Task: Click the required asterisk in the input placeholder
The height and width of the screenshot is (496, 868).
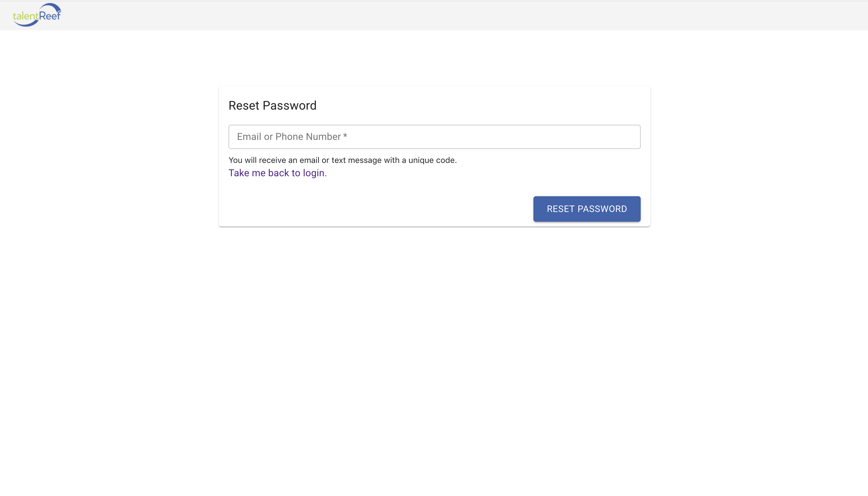Action: 346,136
